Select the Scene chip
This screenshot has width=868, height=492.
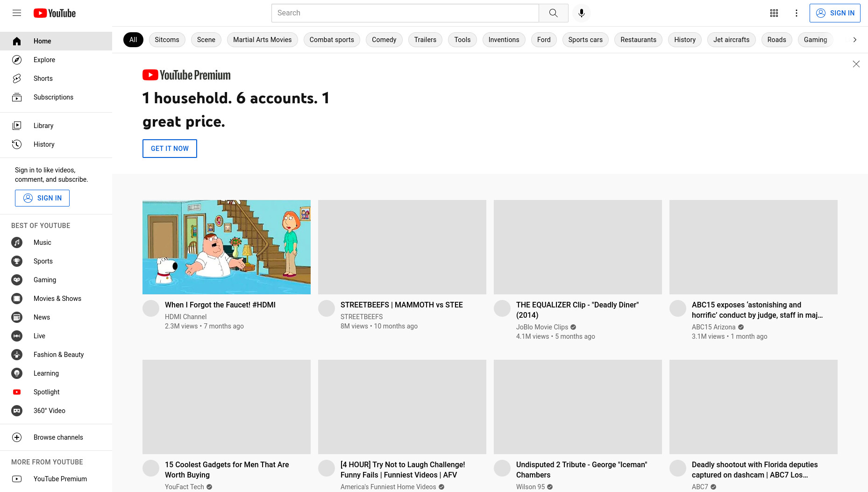pyautogui.click(x=206, y=40)
